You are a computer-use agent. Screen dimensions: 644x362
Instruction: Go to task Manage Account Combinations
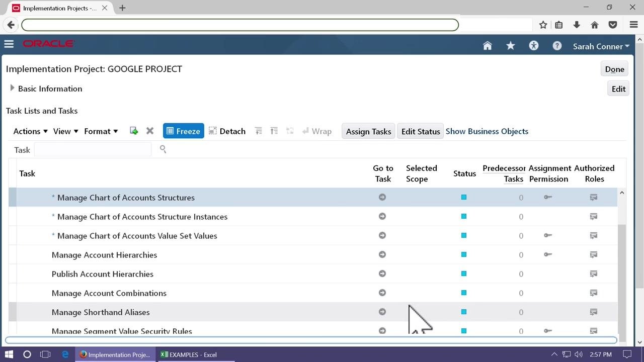click(x=382, y=293)
